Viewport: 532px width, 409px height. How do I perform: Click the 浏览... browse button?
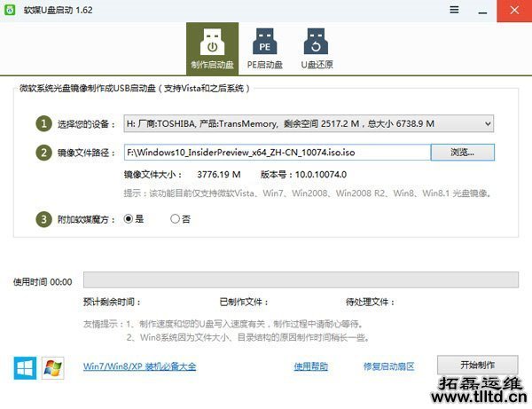pos(463,153)
